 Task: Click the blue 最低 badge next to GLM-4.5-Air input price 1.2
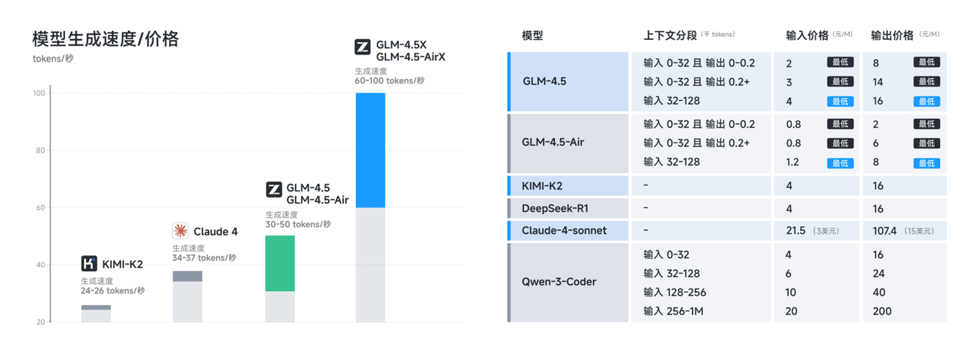[840, 163]
